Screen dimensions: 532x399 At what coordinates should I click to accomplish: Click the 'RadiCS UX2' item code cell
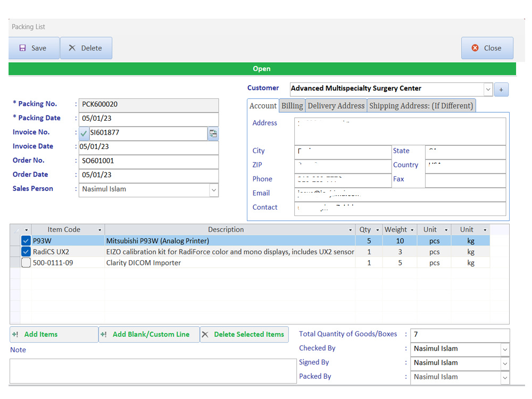(x=68, y=252)
